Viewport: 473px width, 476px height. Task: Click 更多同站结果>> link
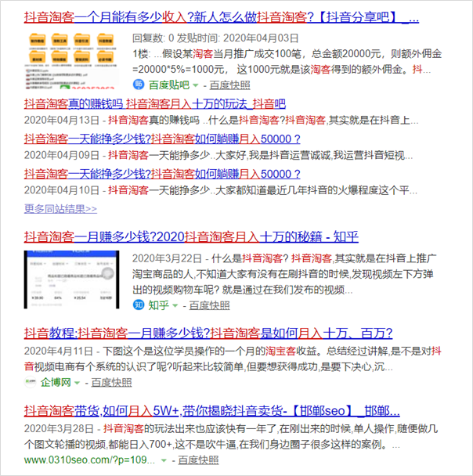(60, 208)
